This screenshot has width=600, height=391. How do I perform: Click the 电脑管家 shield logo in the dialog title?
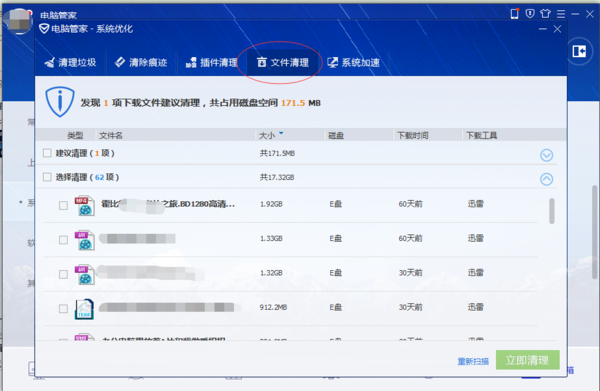click(x=44, y=29)
